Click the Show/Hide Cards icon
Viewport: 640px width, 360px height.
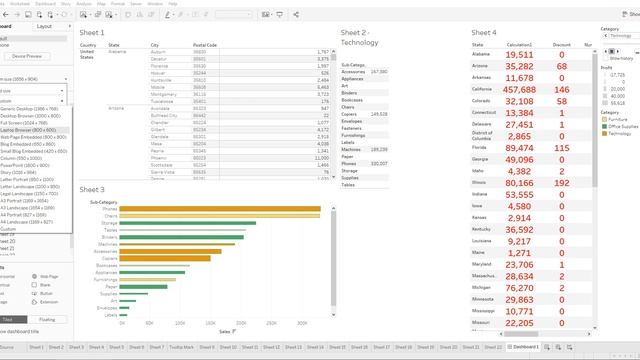(265, 15)
